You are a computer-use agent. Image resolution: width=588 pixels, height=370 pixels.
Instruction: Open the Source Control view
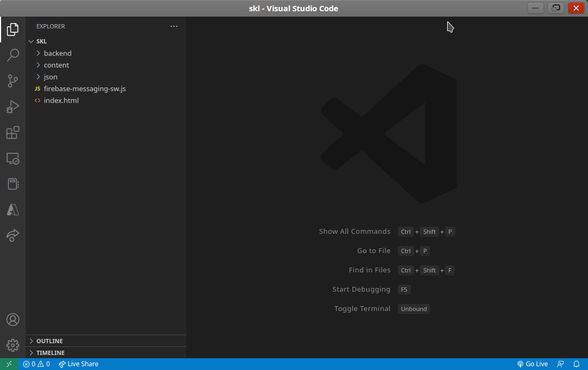[13, 81]
